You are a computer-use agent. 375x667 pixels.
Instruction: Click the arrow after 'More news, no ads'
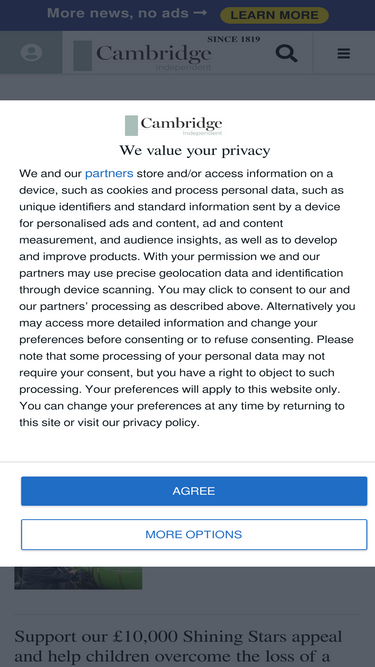point(200,13)
